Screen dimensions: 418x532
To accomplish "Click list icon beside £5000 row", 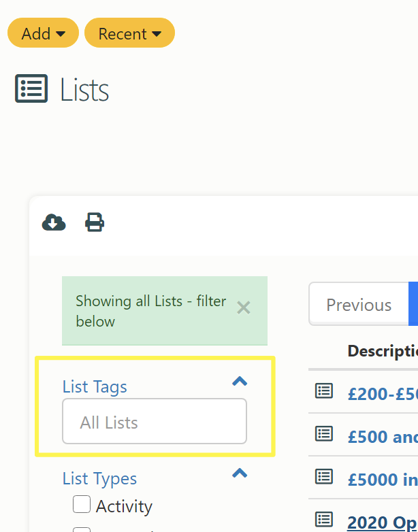I will pos(324,476).
